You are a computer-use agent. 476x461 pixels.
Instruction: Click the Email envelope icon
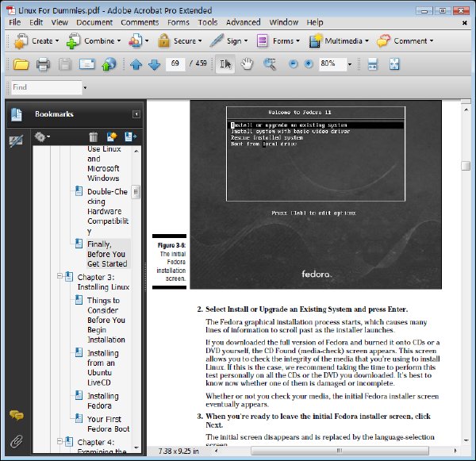click(86, 64)
